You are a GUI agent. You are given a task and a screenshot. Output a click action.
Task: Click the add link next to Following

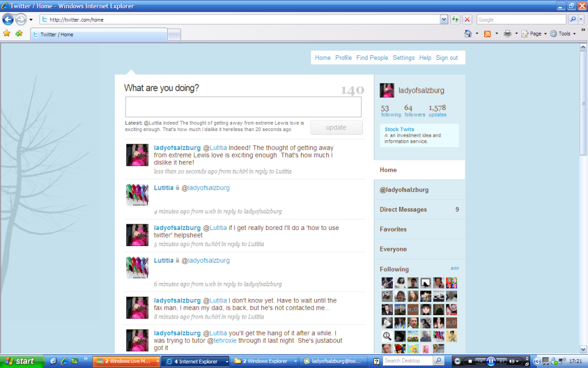[455, 268]
